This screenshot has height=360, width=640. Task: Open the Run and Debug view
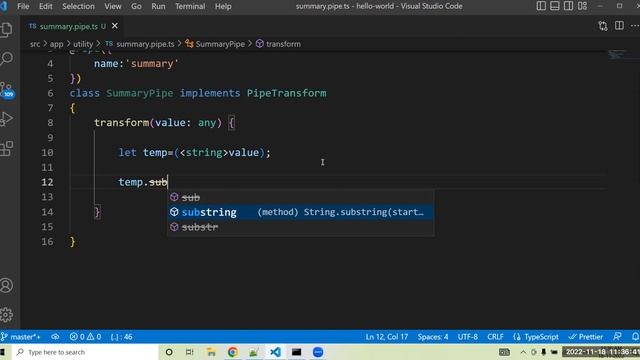tap(7, 119)
